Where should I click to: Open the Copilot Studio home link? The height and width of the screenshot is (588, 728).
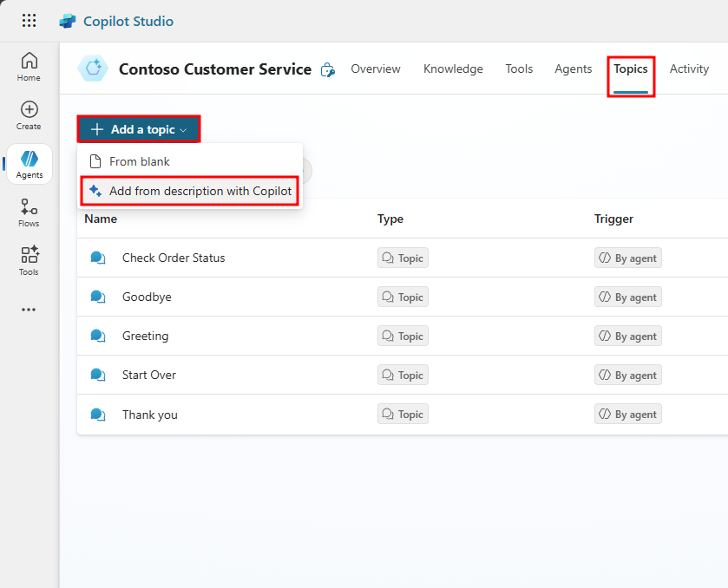128,22
